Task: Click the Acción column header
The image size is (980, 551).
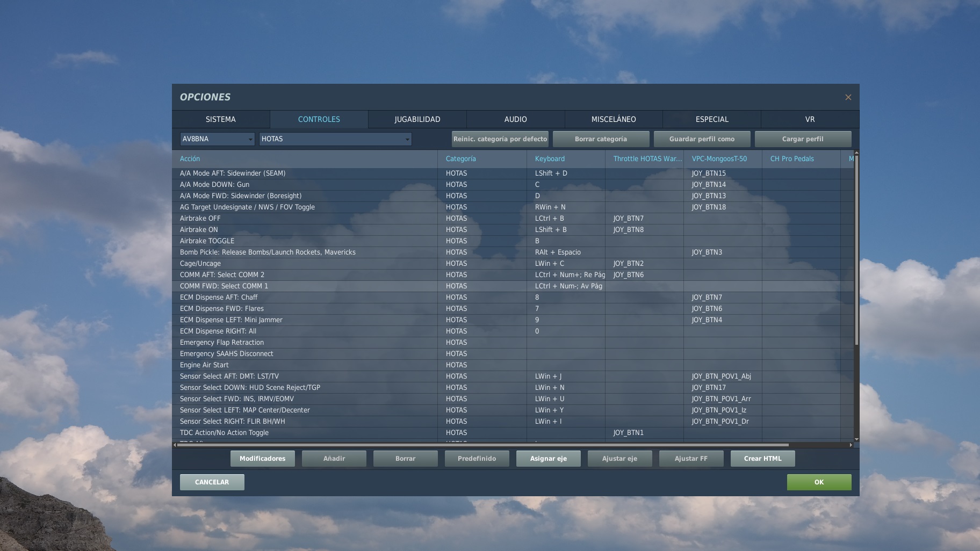Action: tap(305, 159)
